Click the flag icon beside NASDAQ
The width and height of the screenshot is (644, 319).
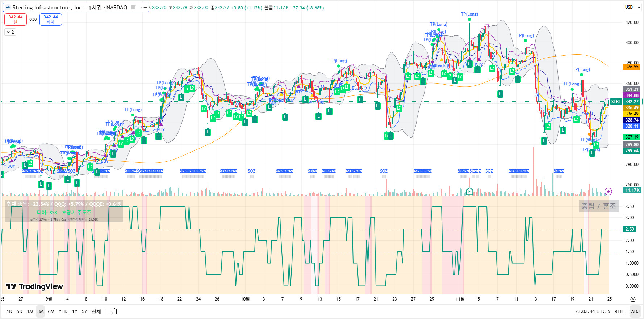pyautogui.click(x=134, y=7)
